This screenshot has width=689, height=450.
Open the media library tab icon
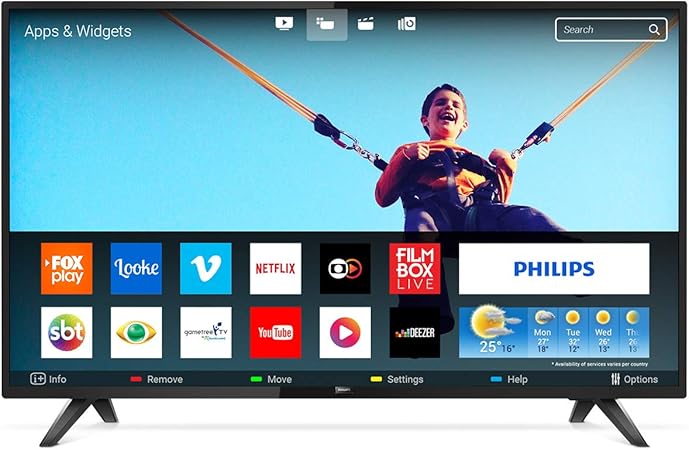click(407, 24)
